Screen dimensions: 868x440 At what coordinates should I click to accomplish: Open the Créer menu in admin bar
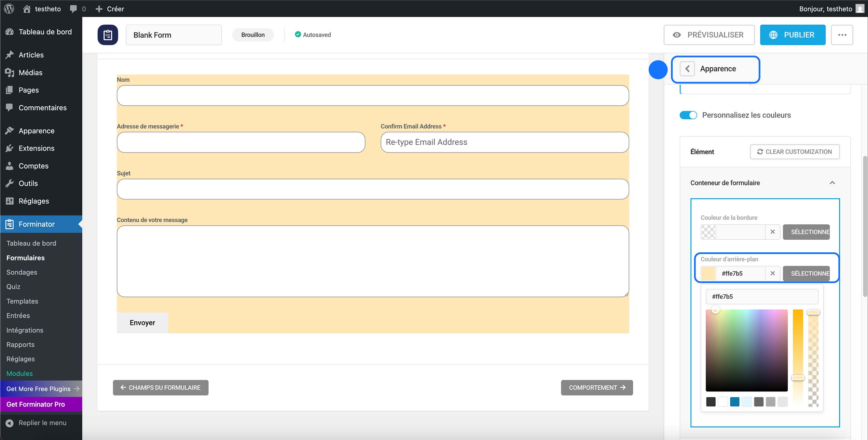point(110,9)
